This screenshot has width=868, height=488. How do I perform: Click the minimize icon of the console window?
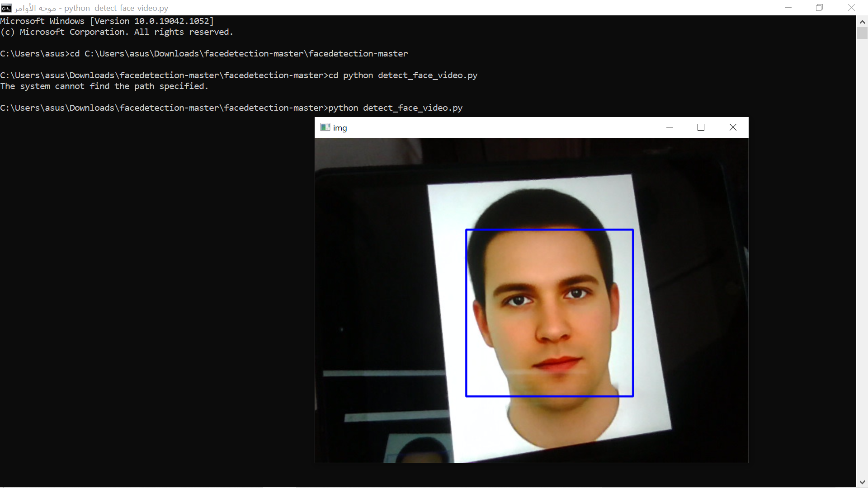(788, 8)
